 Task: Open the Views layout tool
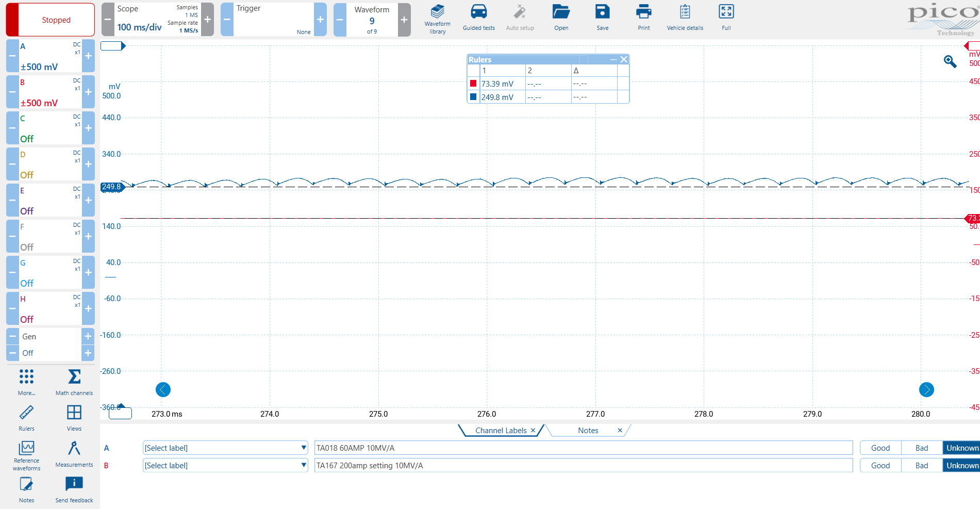coord(74,418)
